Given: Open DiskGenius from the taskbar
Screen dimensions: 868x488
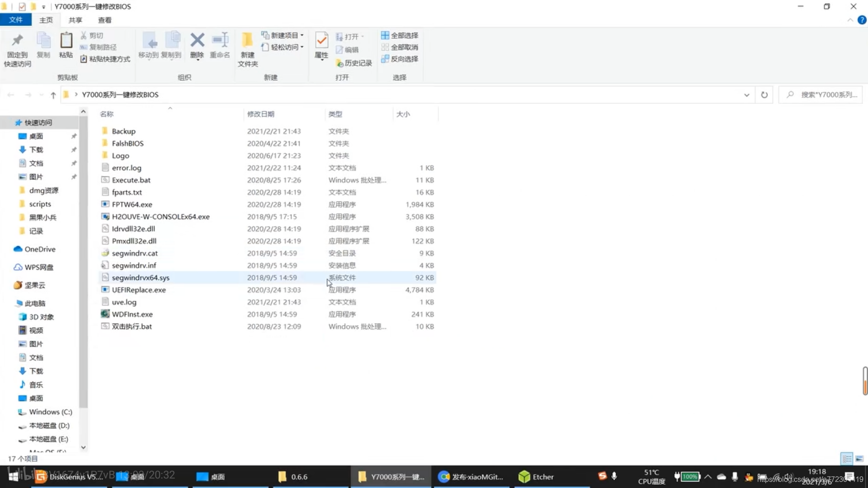Looking at the screenshot, I should tap(69, 477).
